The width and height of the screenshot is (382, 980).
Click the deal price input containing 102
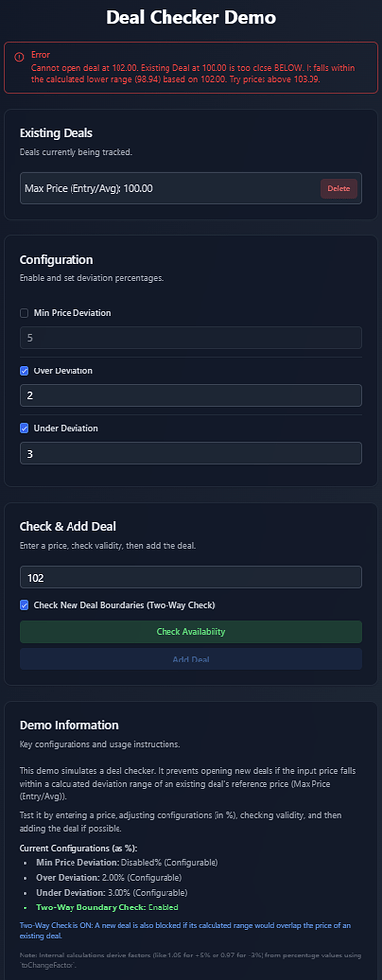click(191, 577)
